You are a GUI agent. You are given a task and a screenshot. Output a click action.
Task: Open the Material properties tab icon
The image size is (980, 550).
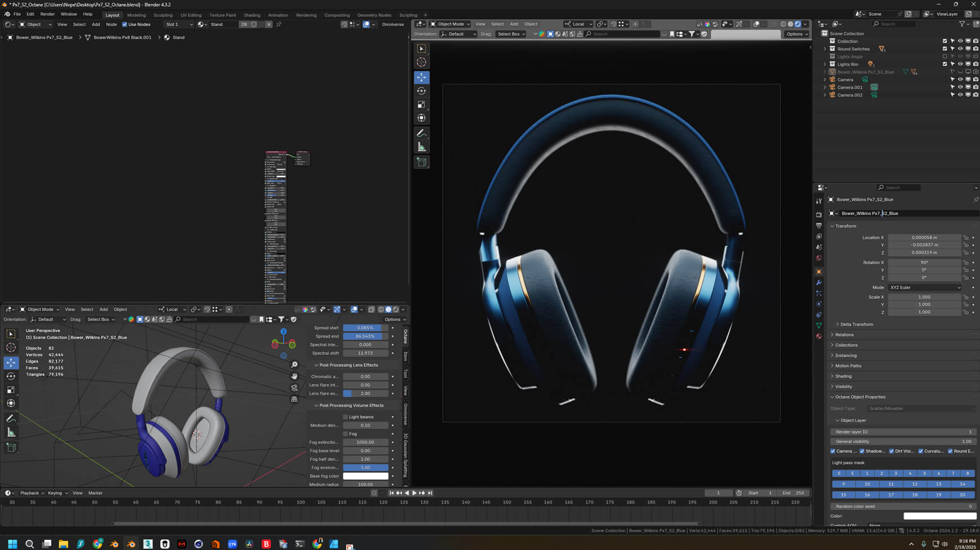click(819, 336)
